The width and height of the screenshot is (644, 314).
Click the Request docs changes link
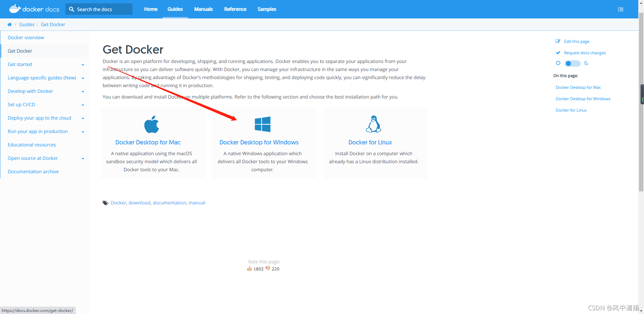[585, 53]
